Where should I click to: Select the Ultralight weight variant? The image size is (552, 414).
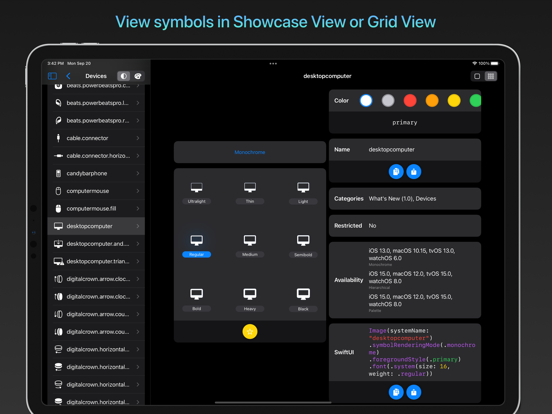pyautogui.click(x=196, y=193)
